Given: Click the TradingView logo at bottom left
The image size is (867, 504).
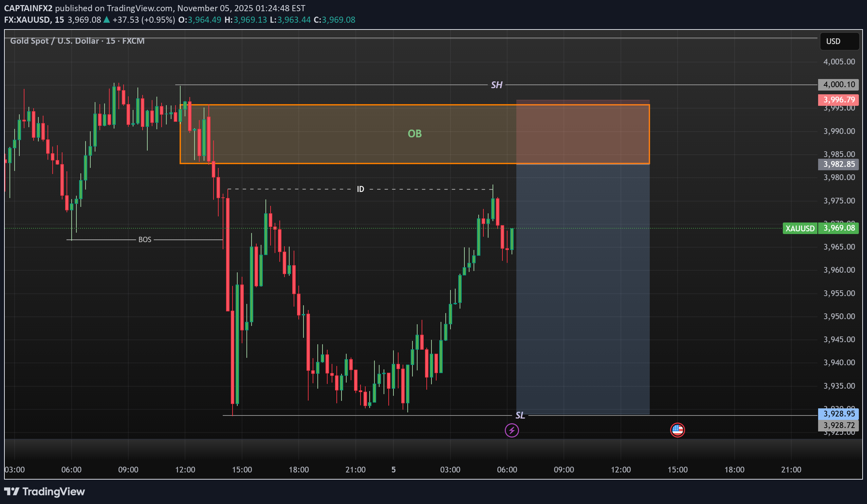Looking at the screenshot, I should 45,491.
